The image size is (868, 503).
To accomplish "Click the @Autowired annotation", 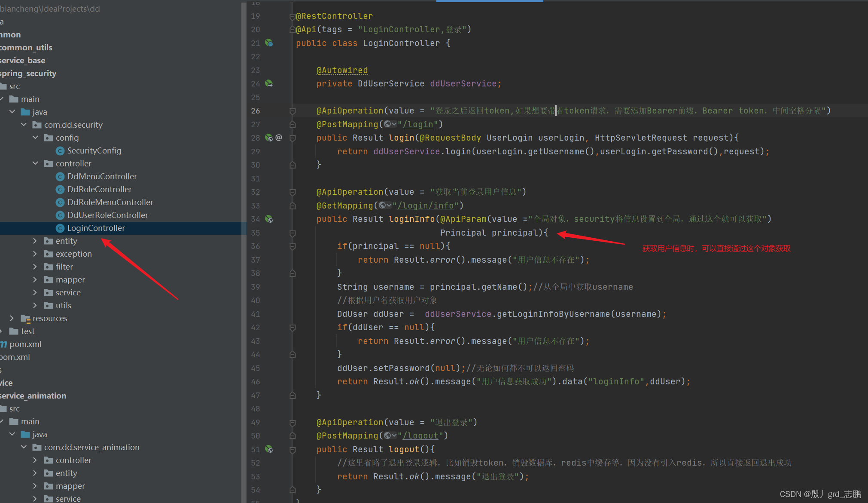I will pyautogui.click(x=342, y=70).
